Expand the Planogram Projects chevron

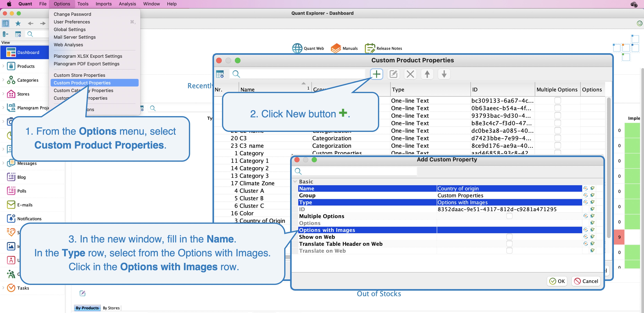[x=3, y=107]
